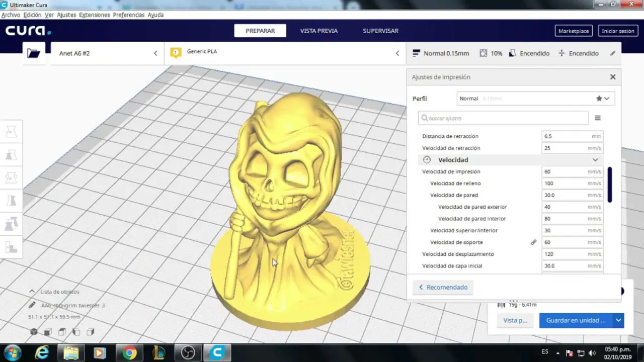
Task: Click the adhesion Encendido summary
Action: point(579,53)
